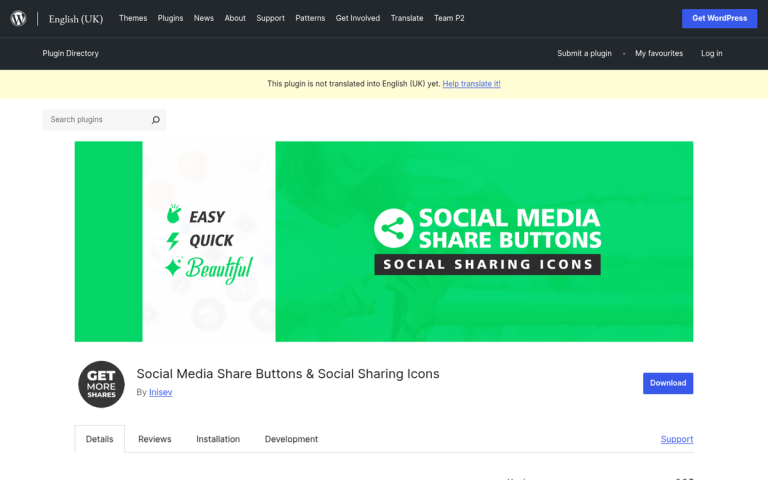The width and height of the screenshot is (768, 480).
Task: Switch to the Development tab
Action: coord(291,439)
